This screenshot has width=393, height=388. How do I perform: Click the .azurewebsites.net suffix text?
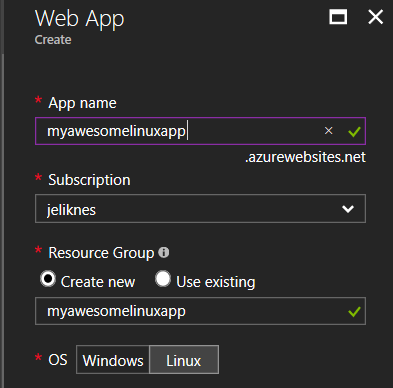305,157
